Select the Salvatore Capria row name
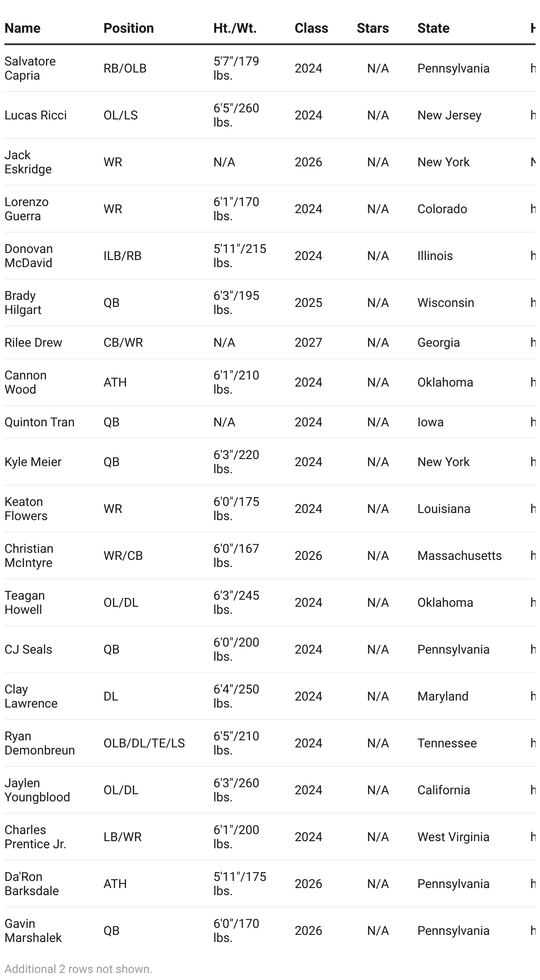 click(x=30, y=68)
